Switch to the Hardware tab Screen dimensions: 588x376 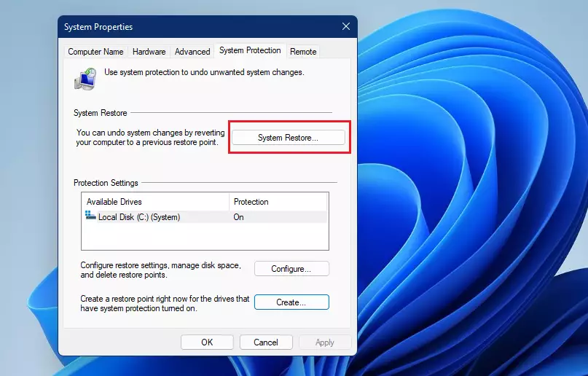149,51
